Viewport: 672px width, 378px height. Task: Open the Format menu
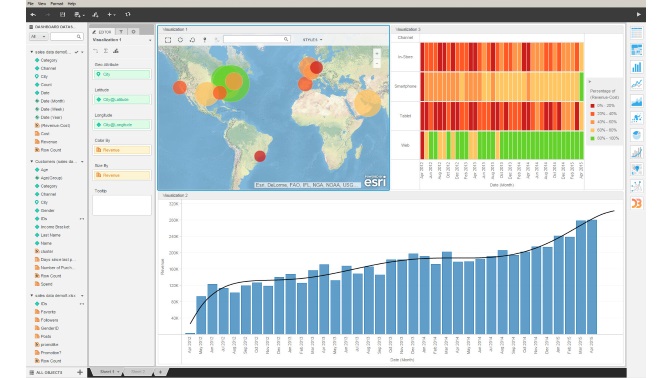[57, 3]
